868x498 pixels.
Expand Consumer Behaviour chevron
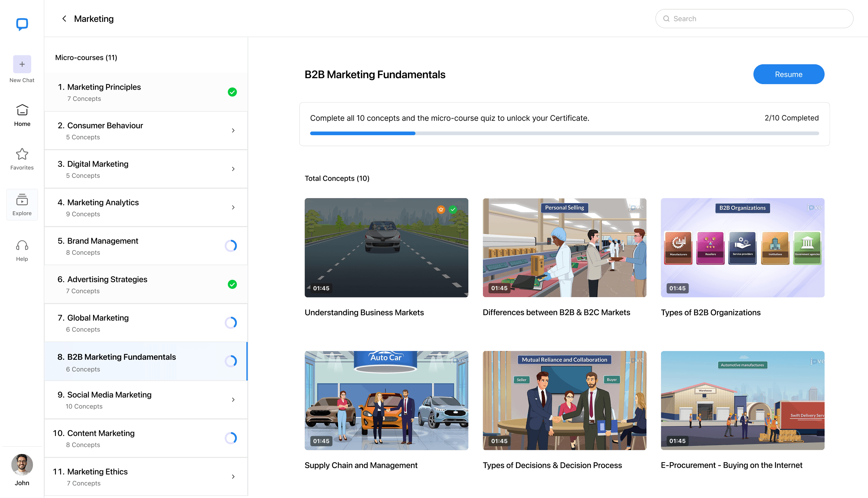[233, 130]
